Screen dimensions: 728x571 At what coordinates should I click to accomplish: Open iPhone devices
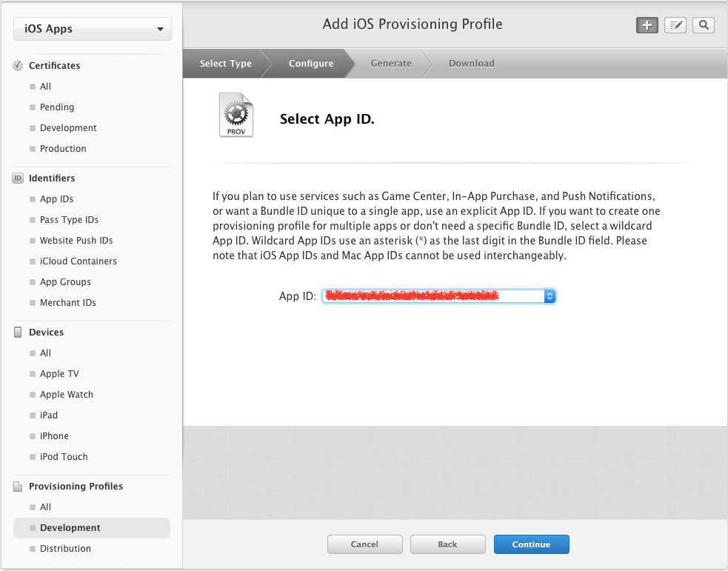click(54, 436)
